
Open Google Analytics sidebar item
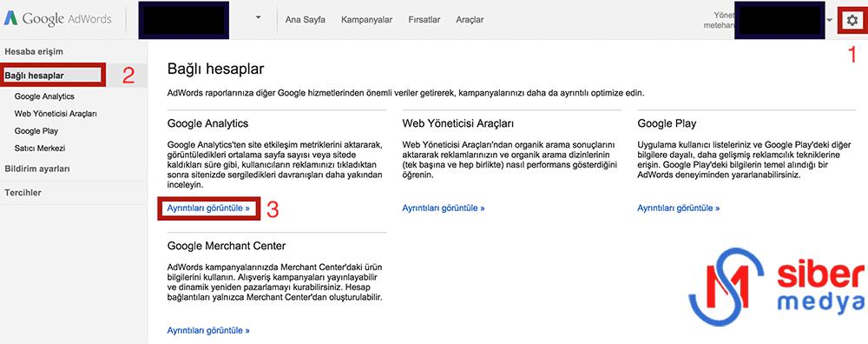pyautogui.click(x=44, y=96)
